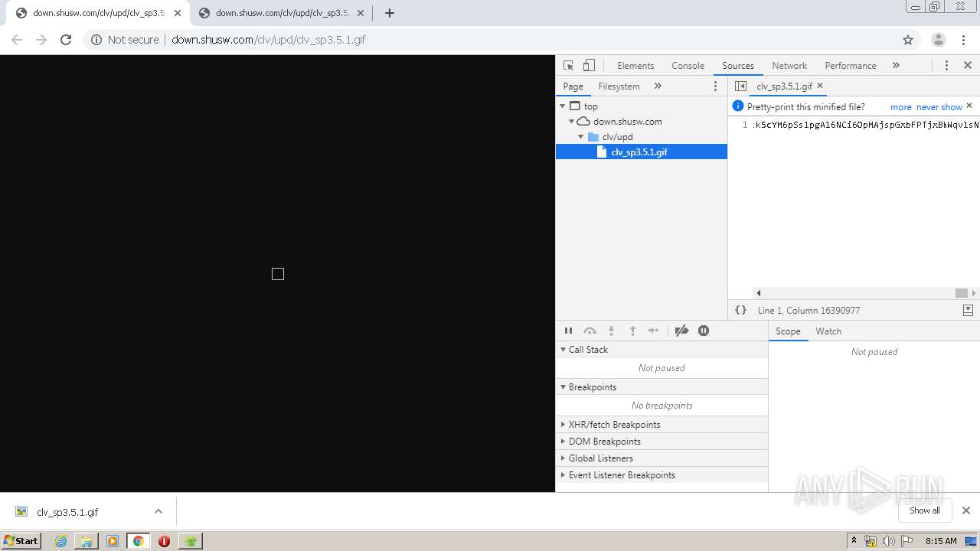Click the step button

tap(653, 331)
